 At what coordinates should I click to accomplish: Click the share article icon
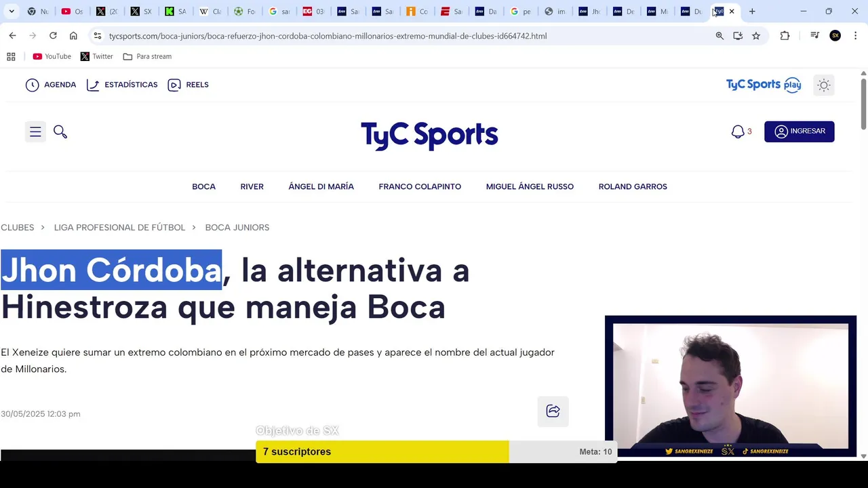pyautogui.click(x=553, y=411)
